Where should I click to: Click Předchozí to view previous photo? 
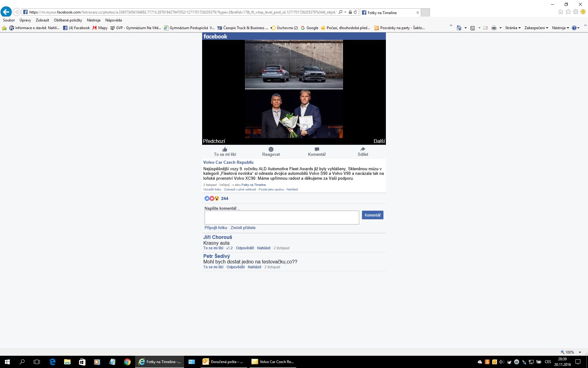point(214,141)
